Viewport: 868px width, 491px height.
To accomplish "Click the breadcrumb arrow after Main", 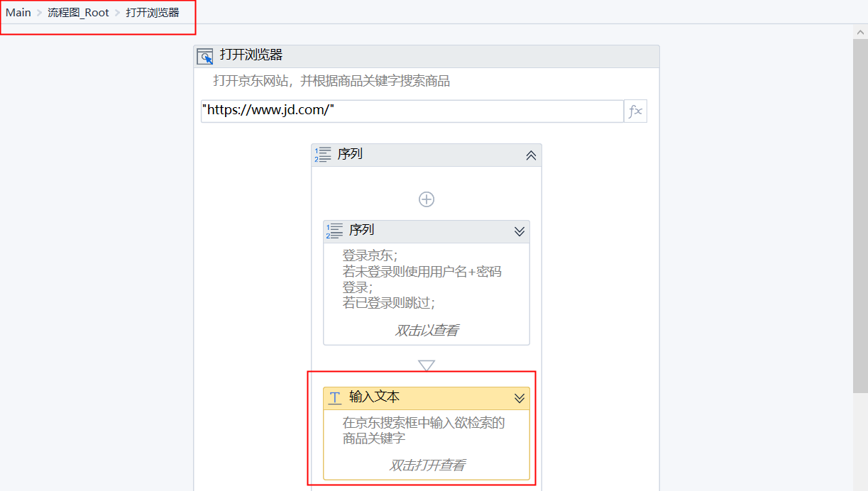I will click(x=40, y=13).
